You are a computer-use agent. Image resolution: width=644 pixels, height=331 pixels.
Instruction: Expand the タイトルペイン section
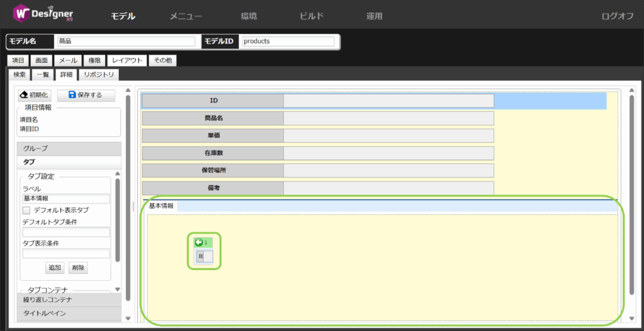(69, 313)
